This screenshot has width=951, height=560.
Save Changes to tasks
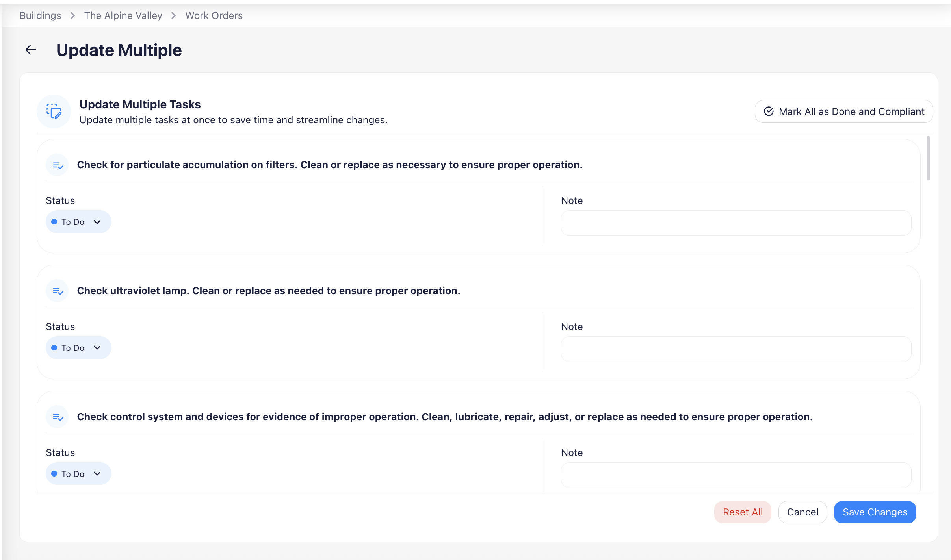pos(875,512)
